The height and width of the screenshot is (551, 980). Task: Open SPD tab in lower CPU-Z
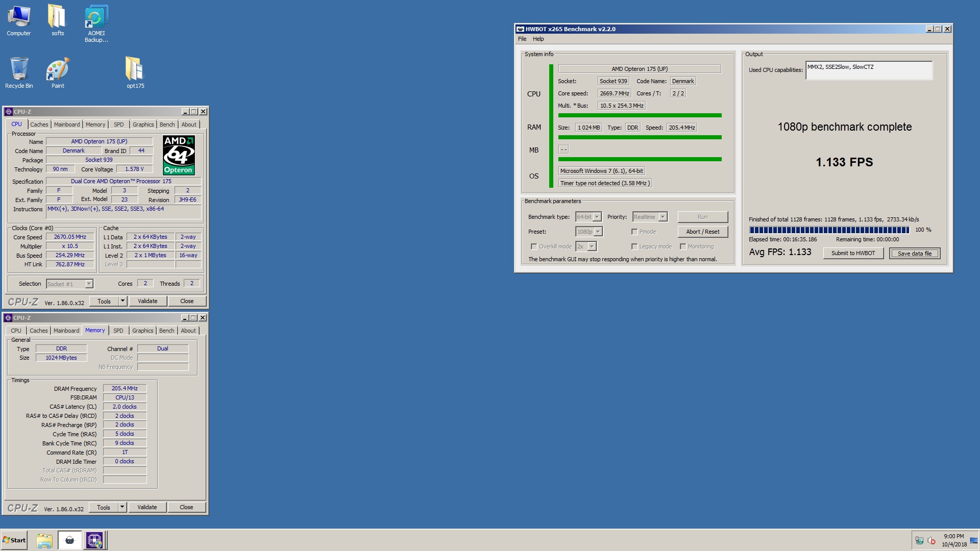click(118, 331)
